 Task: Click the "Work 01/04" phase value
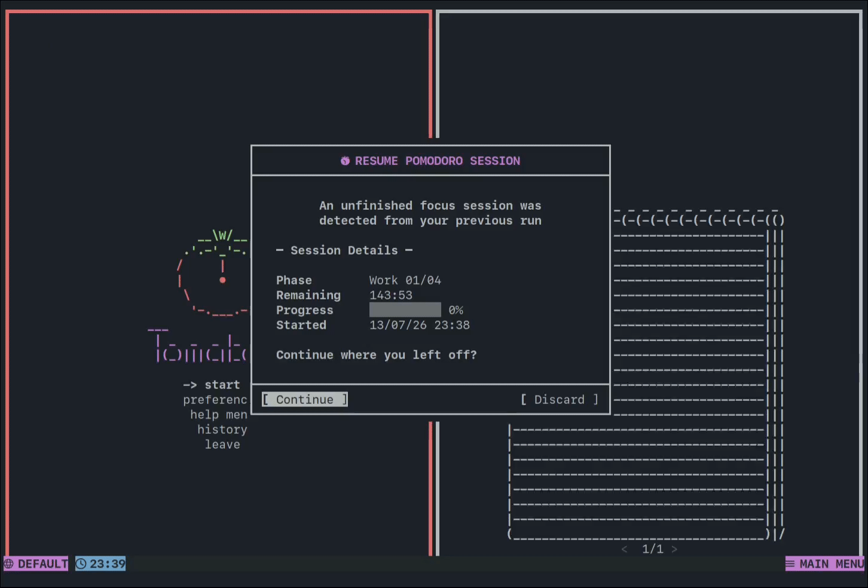pos(405,280)
